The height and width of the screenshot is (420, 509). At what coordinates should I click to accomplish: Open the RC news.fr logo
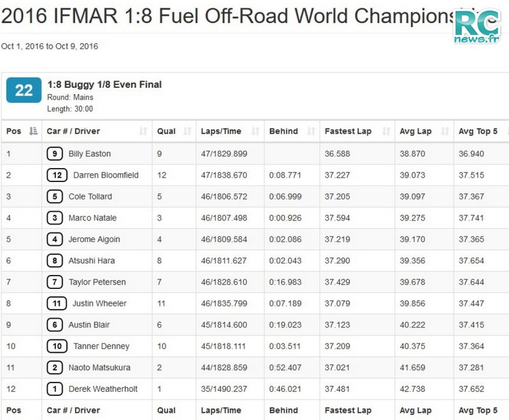(477, 27)
